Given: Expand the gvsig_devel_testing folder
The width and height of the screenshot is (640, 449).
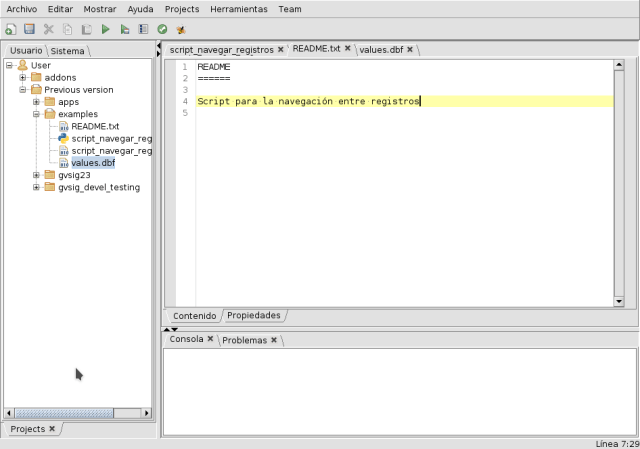Looking at the screenshot, I should coord(37,187).
